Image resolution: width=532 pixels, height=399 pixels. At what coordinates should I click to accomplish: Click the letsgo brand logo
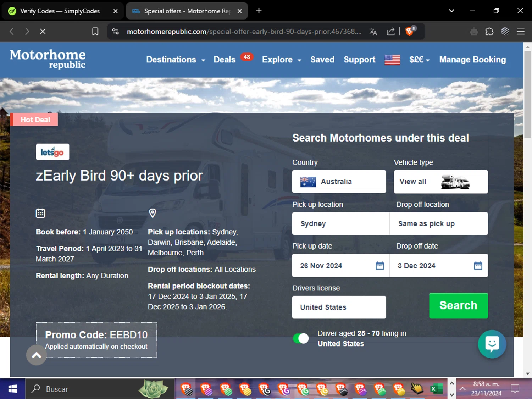pos(52,152)
